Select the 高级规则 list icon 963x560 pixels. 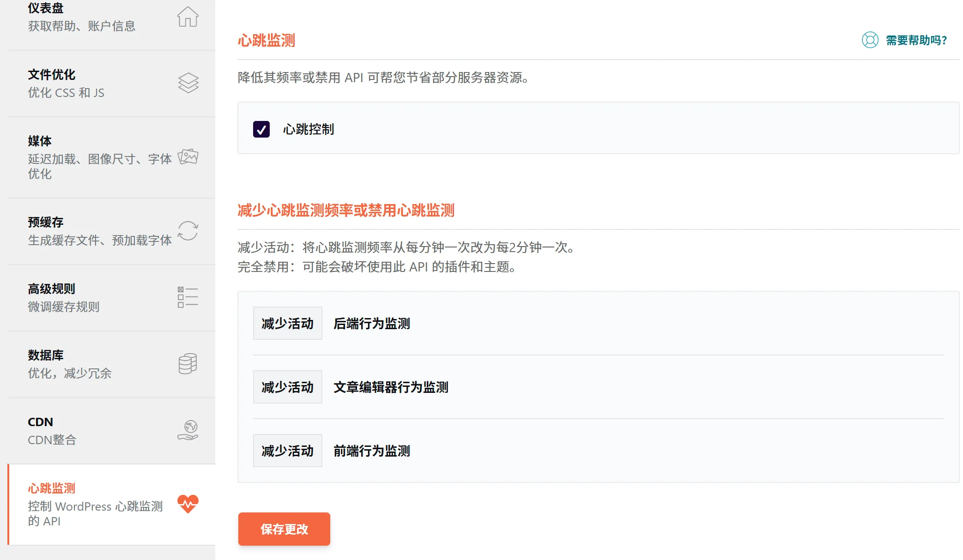click(x=188, y=297)
